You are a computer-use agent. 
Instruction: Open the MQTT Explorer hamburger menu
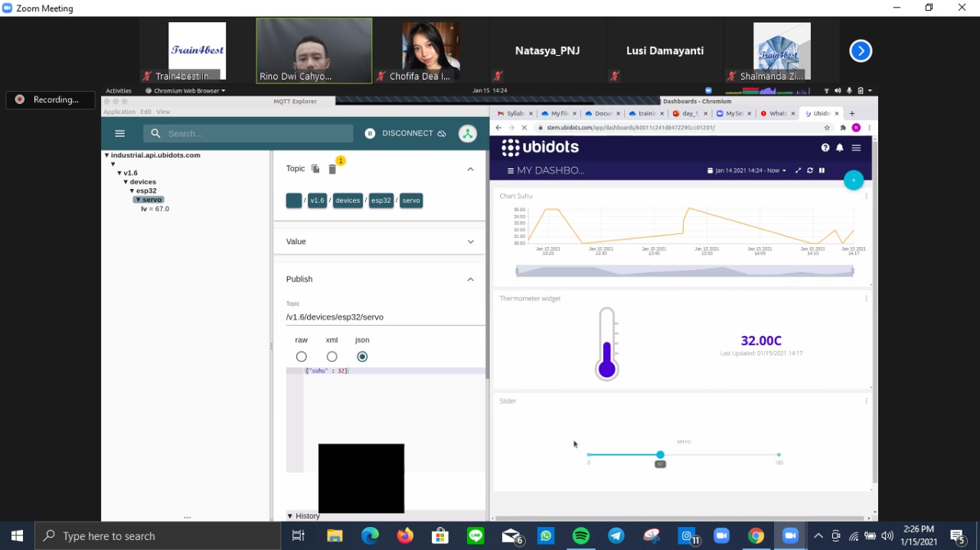[119, 133]
